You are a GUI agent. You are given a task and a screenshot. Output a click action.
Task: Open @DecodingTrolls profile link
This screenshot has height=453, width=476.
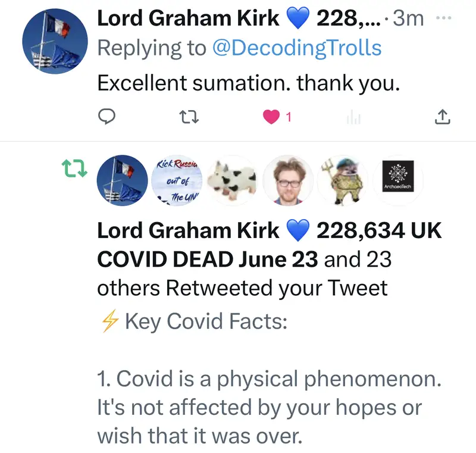tap(297, 48)
